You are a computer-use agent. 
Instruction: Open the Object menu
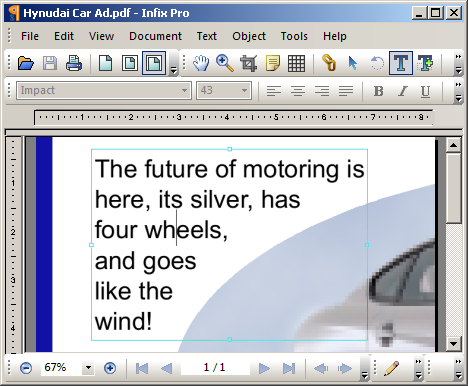[249, 36]
